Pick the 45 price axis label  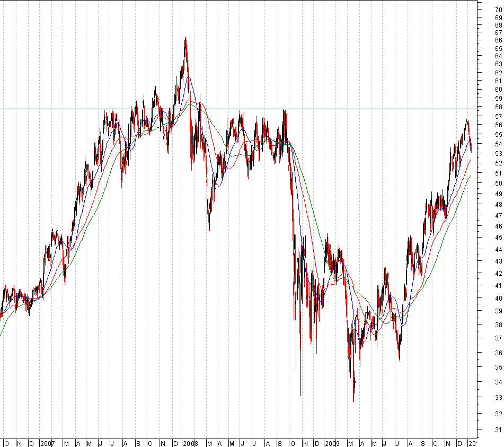(499, 238)
